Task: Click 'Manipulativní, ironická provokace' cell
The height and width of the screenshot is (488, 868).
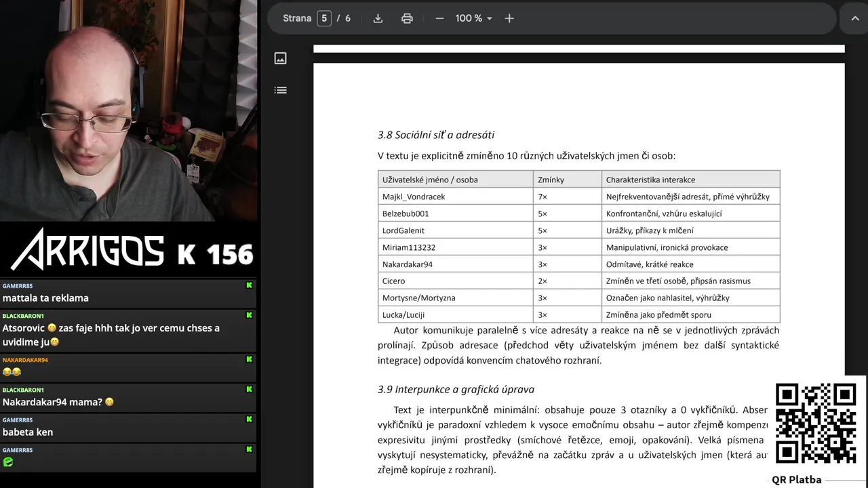Action: click(x=691, y=247)
